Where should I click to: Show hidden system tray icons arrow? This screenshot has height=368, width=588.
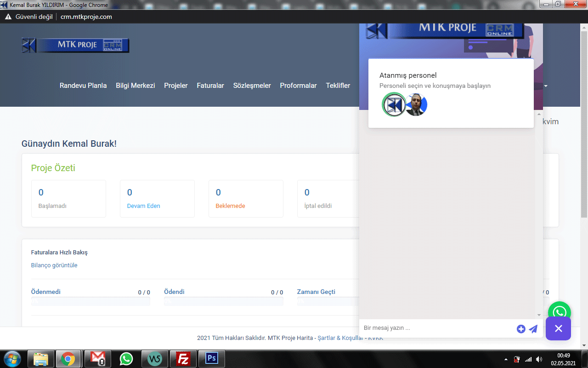click(506, 359)
